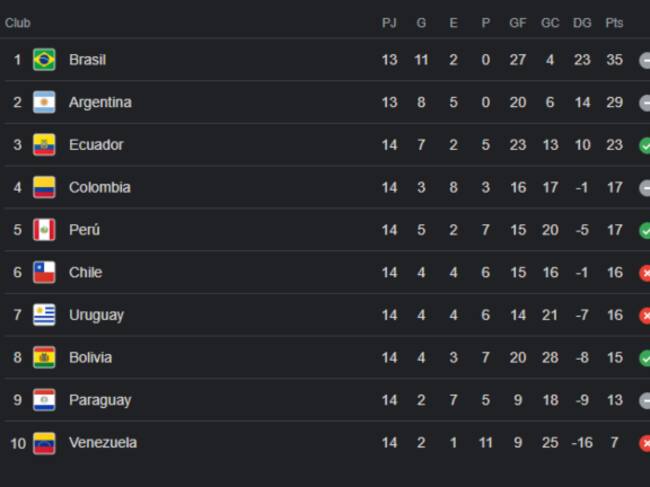Screen dimensions: 650x487
Task: Click the Bolivia flag icon
Action: tap(44, 358)
